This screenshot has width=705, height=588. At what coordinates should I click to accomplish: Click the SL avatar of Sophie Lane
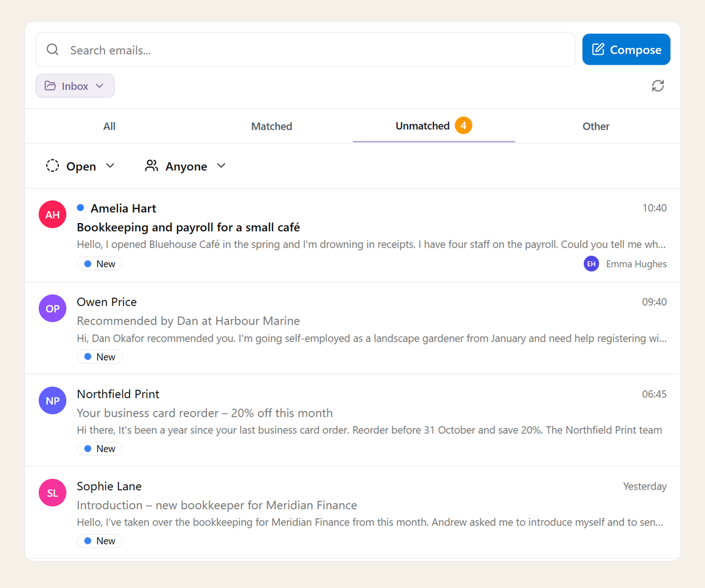tap(53, 493)
